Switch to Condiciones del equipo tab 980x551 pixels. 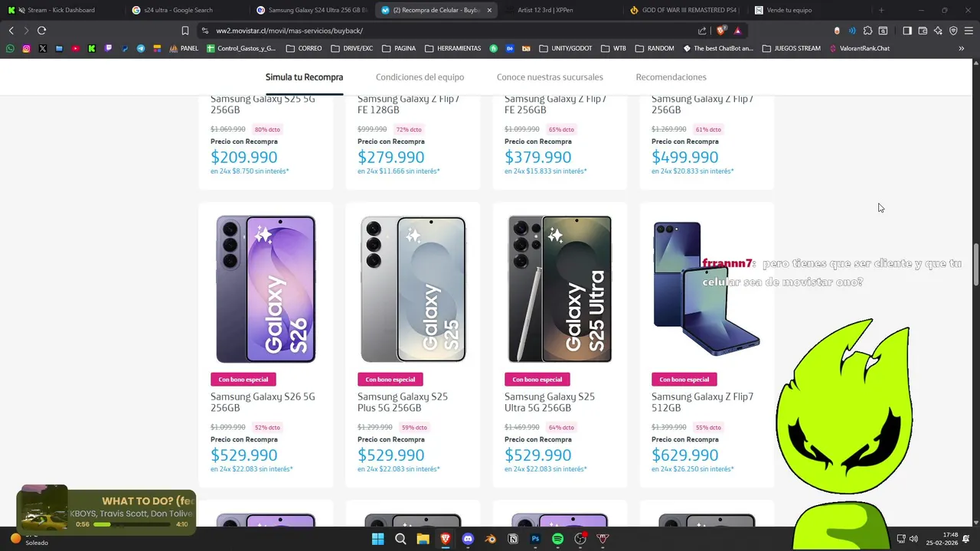point(420,77)
